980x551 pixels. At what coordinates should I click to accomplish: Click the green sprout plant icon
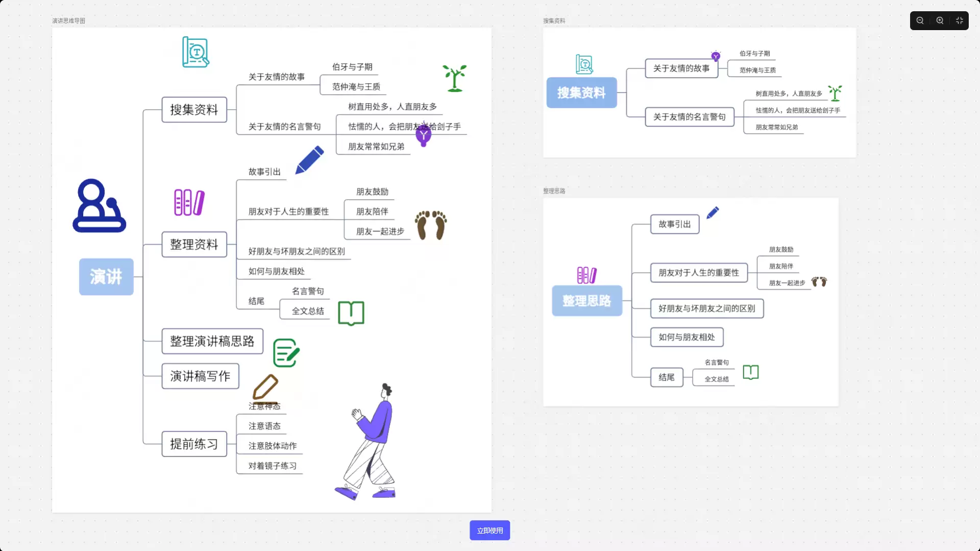[454, 78]
